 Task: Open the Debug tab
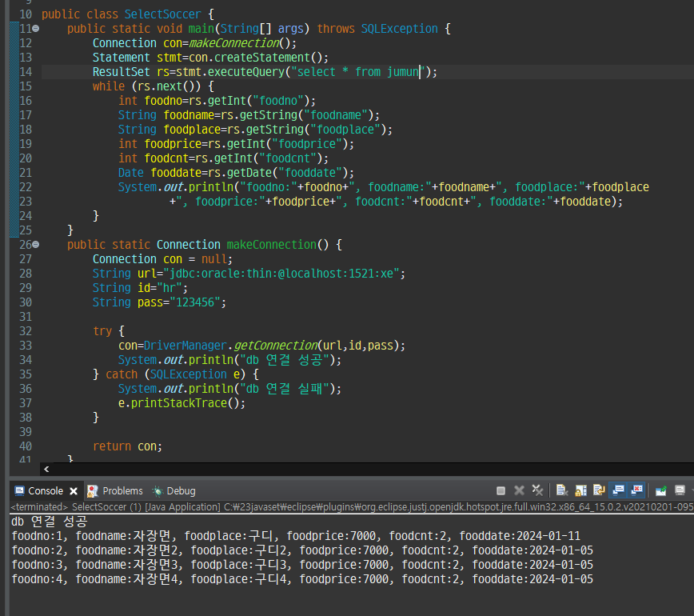[181, 490]
